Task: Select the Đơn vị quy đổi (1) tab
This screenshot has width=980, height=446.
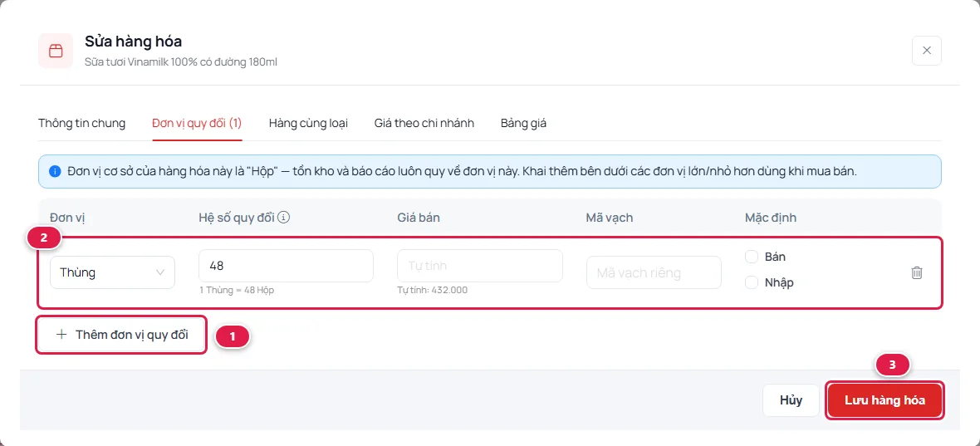Action: click(x=197, y=123)
